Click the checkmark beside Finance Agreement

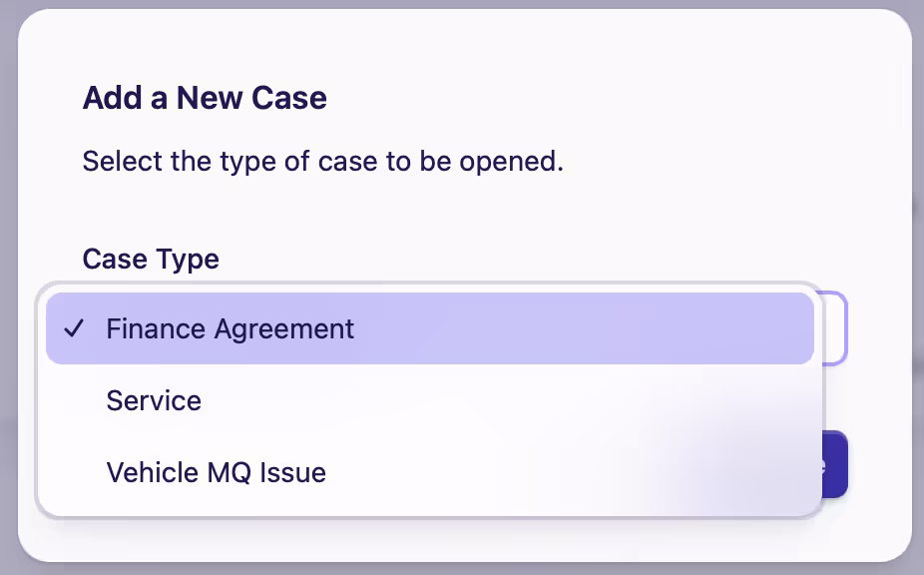[x=75, y=328]
